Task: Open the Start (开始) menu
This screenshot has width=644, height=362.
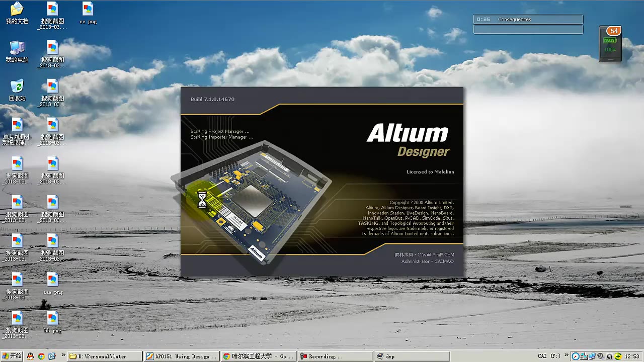Action: [11, 356]
